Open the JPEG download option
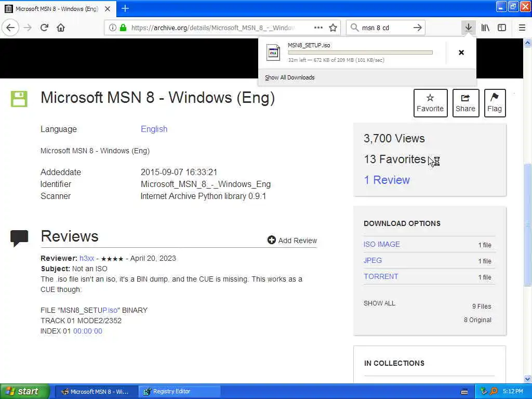Screen dimensions: 532x399 tap(373, 261)
